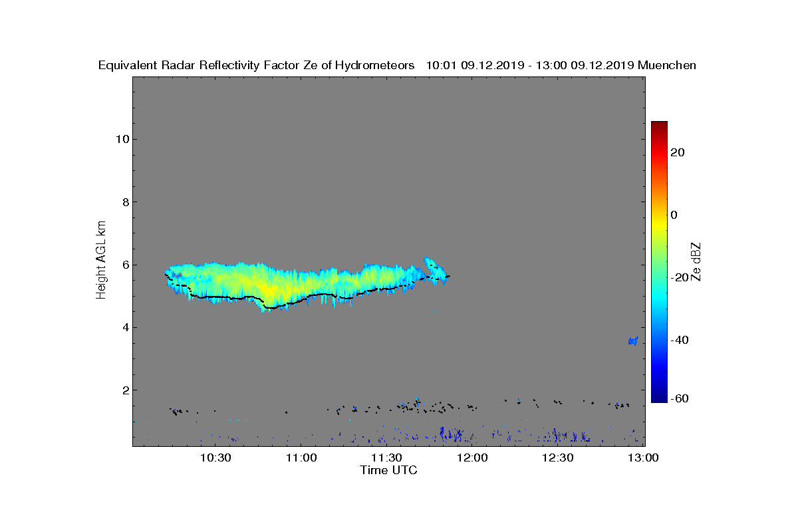Click the detached cyan cloud fragment near 11:45
Screen dimensions: 798x532
[435, 270]
